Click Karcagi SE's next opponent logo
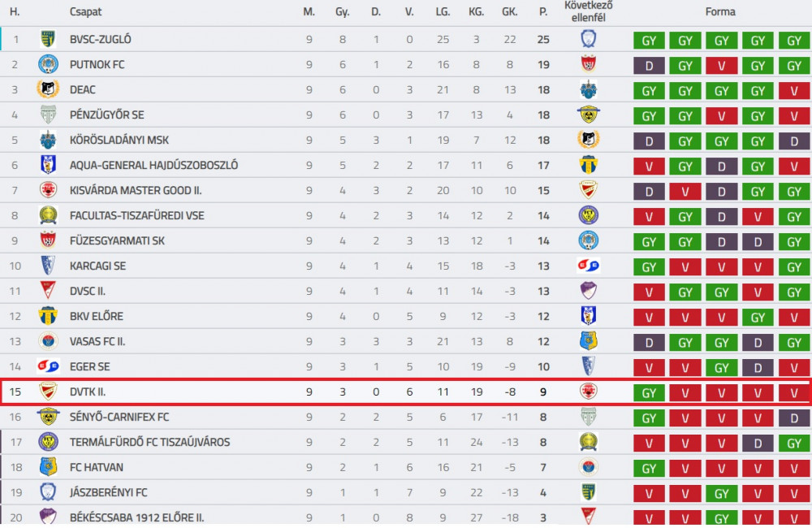Viewport: 812px width, 528px height. coord(588,266)
